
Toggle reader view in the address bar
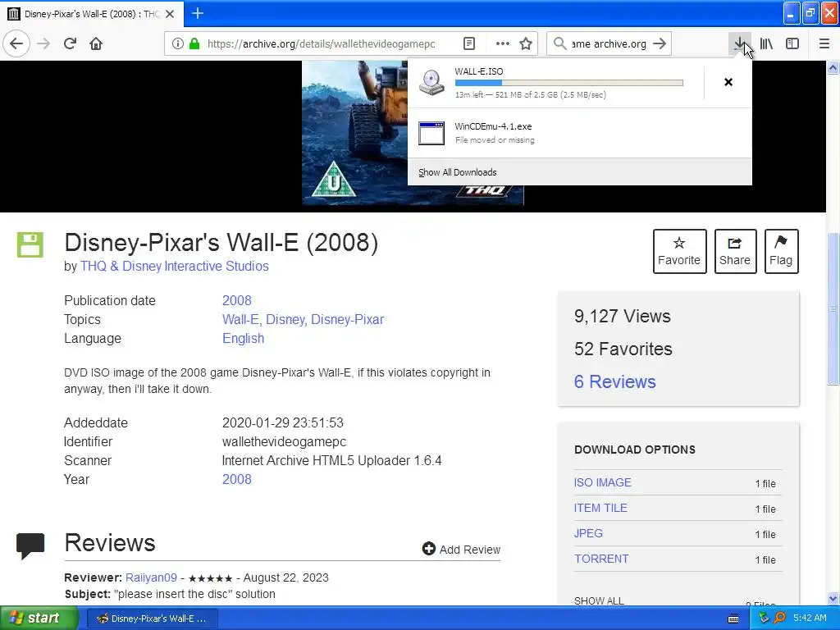(x=469, y=43)
